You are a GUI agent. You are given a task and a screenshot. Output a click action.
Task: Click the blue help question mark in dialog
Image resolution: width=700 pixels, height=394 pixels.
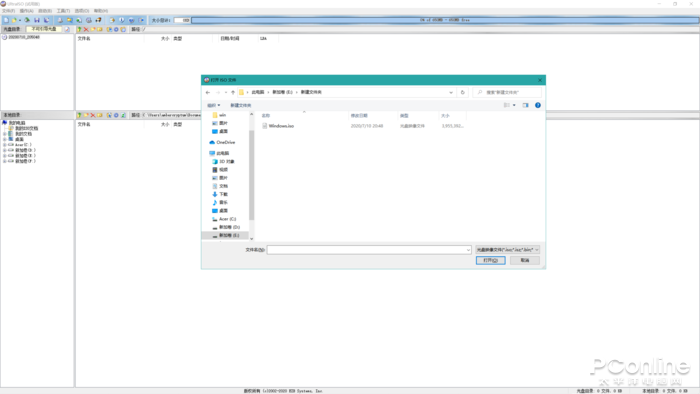point(538,105)
